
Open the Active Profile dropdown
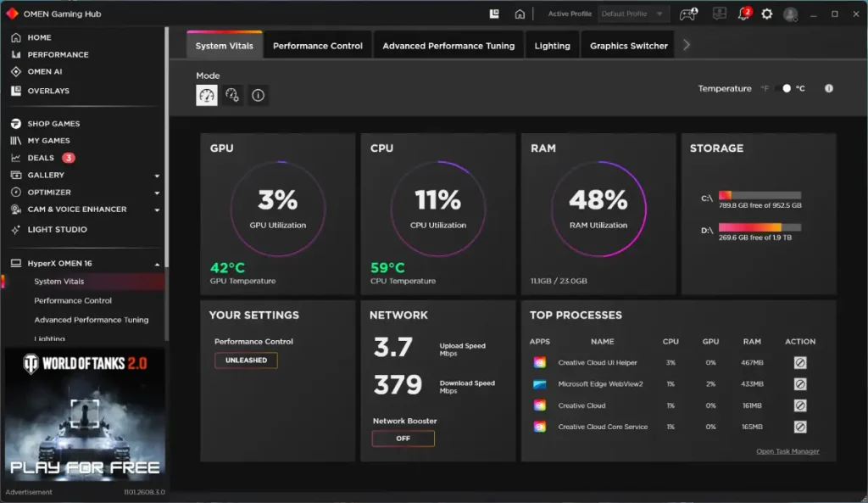click(x=632, y=14)
